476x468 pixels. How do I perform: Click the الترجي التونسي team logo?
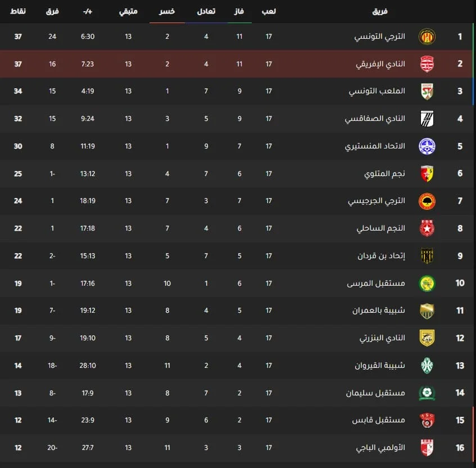(427, 37)
